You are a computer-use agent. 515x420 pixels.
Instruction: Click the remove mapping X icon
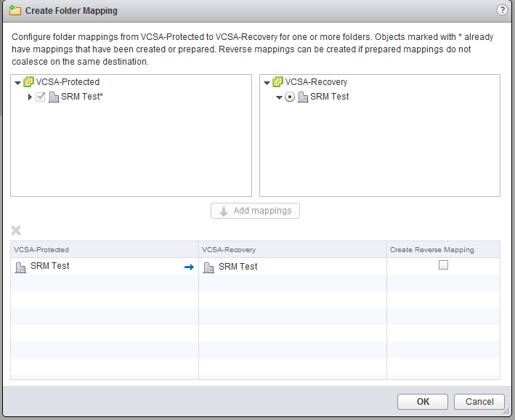16,230
